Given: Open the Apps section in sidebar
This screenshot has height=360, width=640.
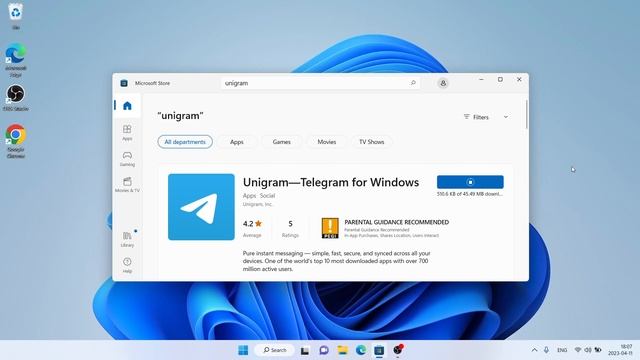Looking at the screenshot, I should click(x=127, y=133).
